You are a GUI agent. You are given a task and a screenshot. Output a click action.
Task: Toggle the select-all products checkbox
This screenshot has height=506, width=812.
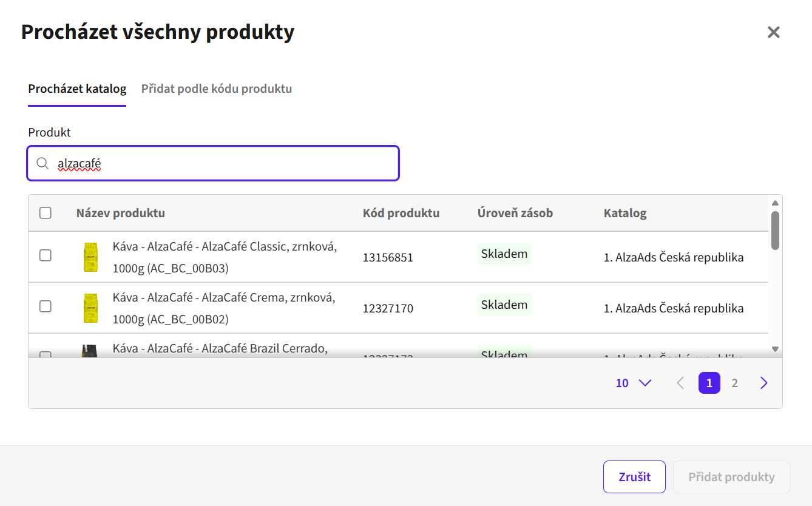point(46,213)
